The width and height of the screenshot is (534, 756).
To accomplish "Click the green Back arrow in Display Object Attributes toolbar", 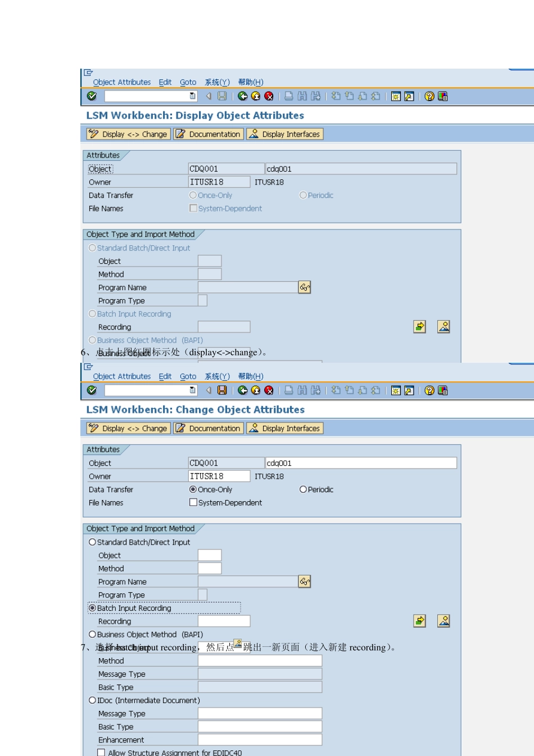I will tap(242, 96).
